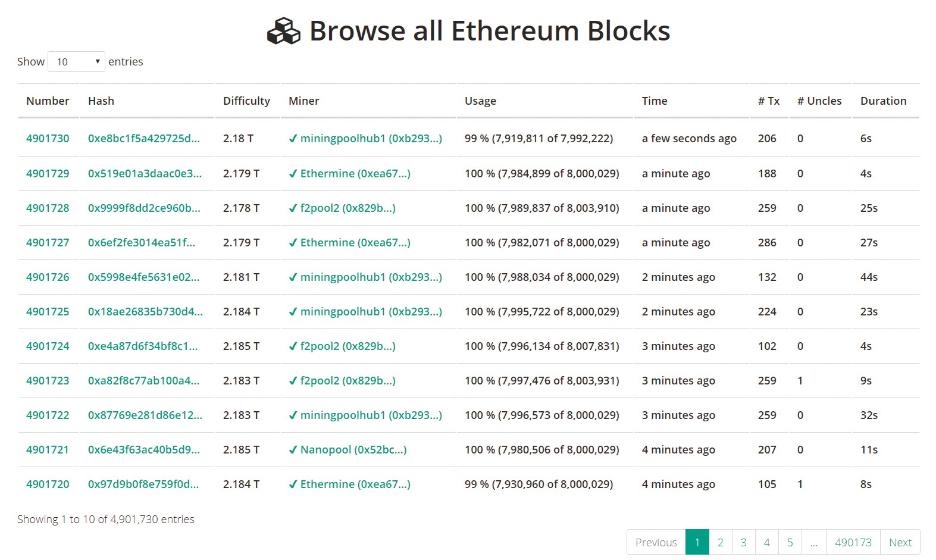Sort table by # Tx column header
The image size is (936, 560).
[769, 101]
